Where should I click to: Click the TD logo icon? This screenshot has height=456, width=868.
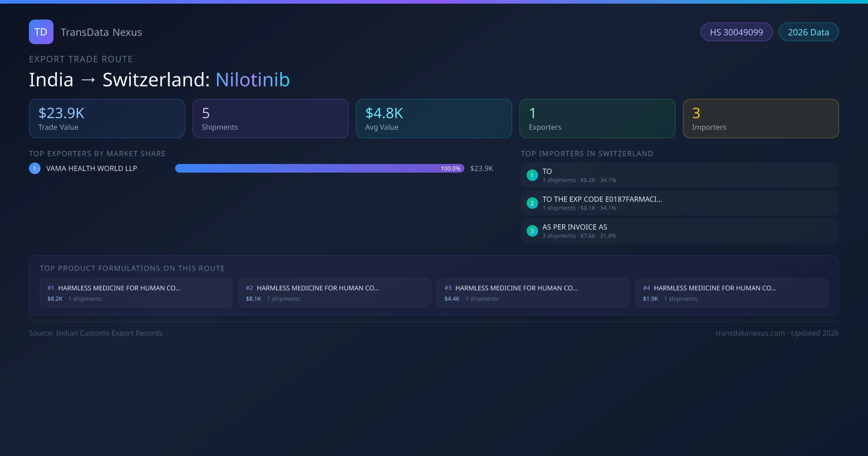coord(41,32)
